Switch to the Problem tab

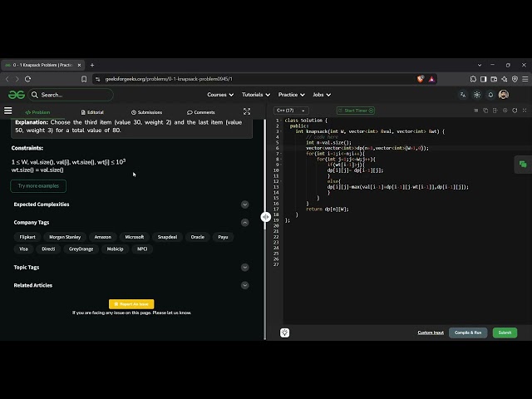click(x=37, y=112)
